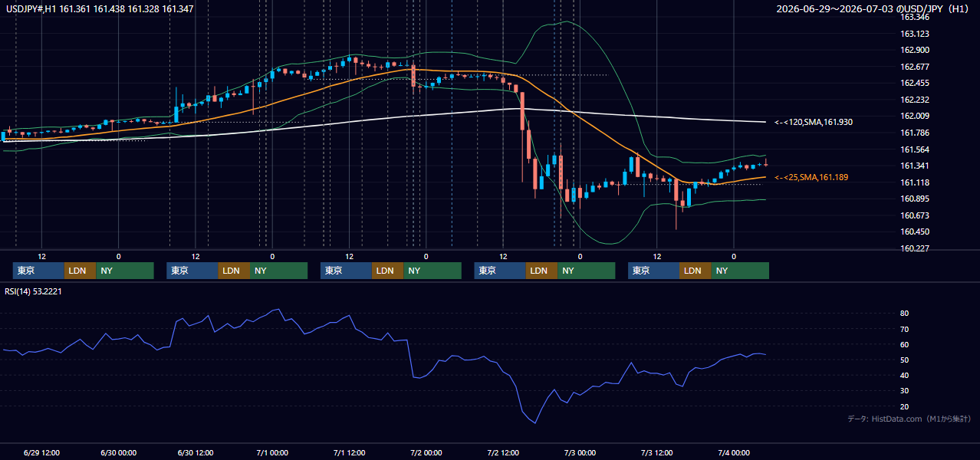Viewport: 980px width, 460px height.
Task: Select the 162.009 price level label
Action: pyautogui.click(x=915, y=116)
